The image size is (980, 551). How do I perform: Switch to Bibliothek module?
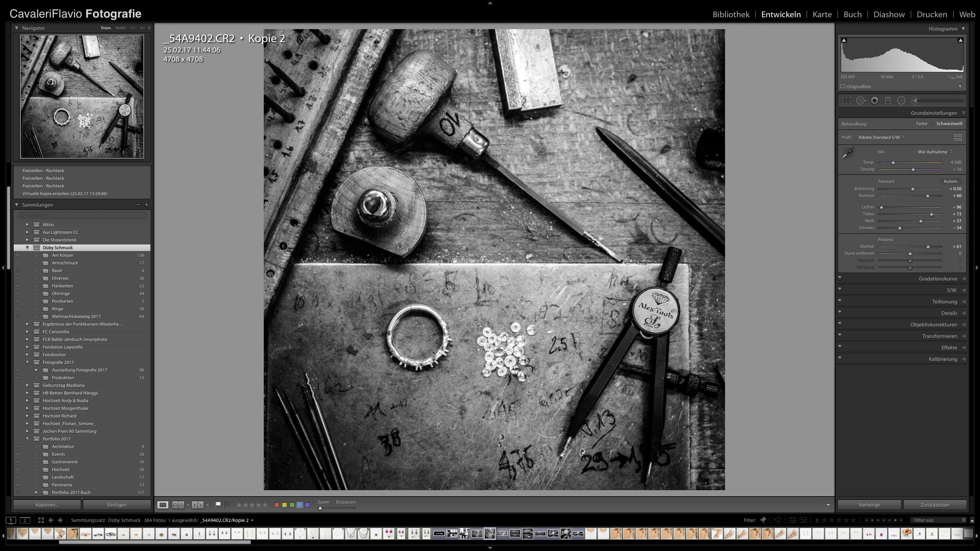click(731, 15)
